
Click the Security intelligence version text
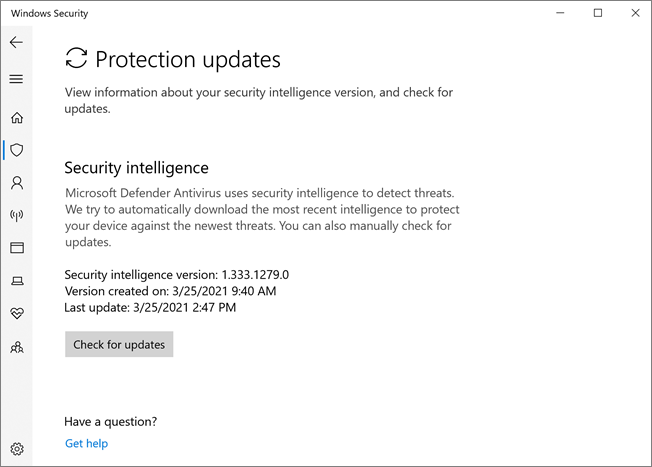pos(183,274)
